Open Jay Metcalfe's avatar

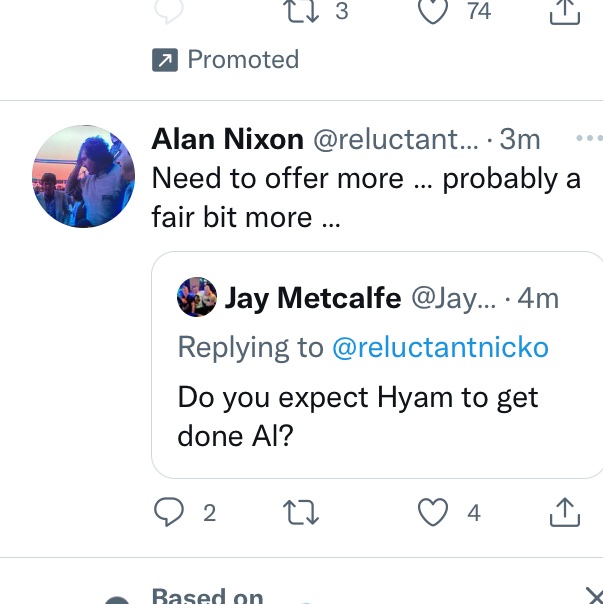[197, 297]
